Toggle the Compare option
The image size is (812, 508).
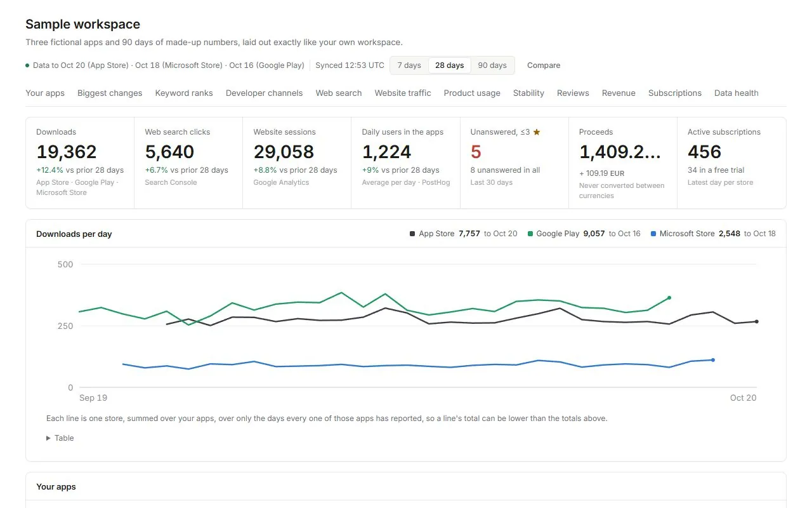click(x=544, y=65)
